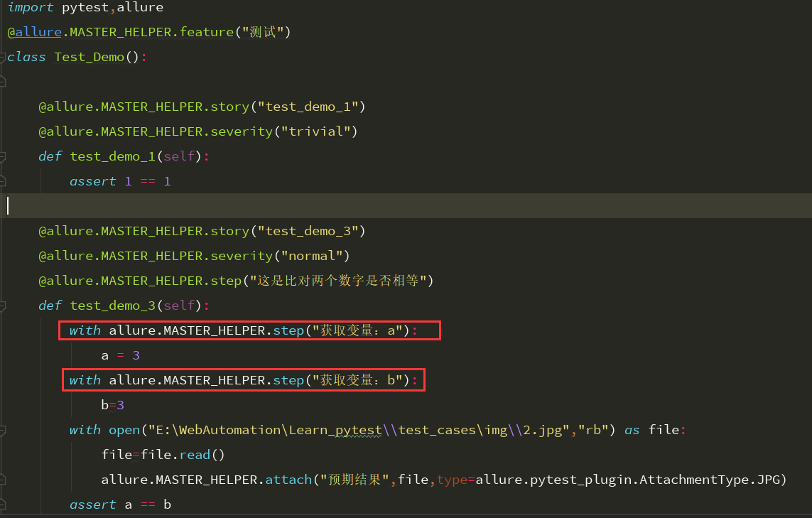This screenshot has width=812, height=518.
Task: Click the "rb" mode string
Action: click(593, 430)
